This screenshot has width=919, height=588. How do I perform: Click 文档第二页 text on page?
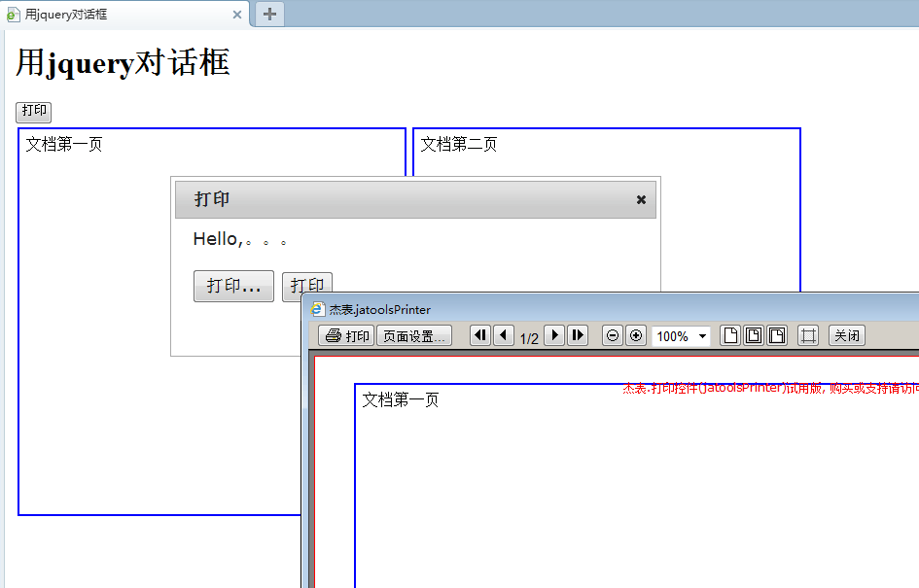458,144
